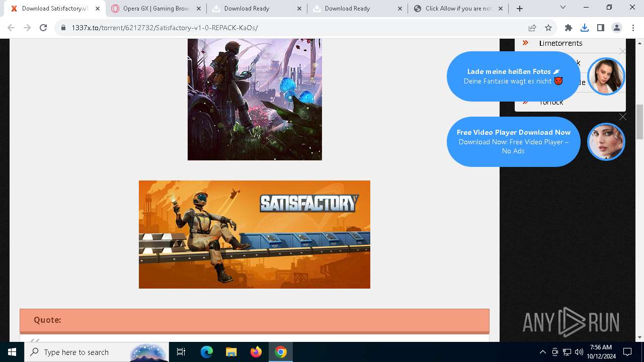The height and width of the screenshot is (362, 644).
Task: Go back to the previous page
Action: coord(11,28)
